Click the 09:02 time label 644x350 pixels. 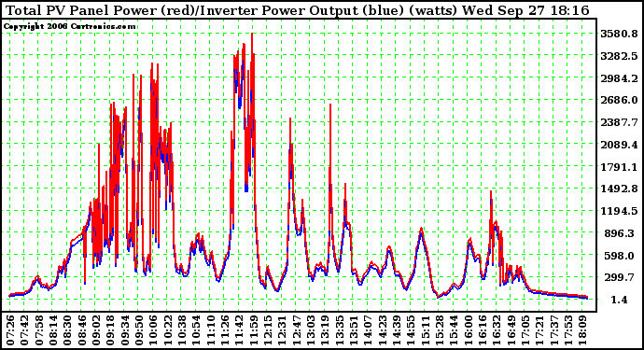[96, 330]
